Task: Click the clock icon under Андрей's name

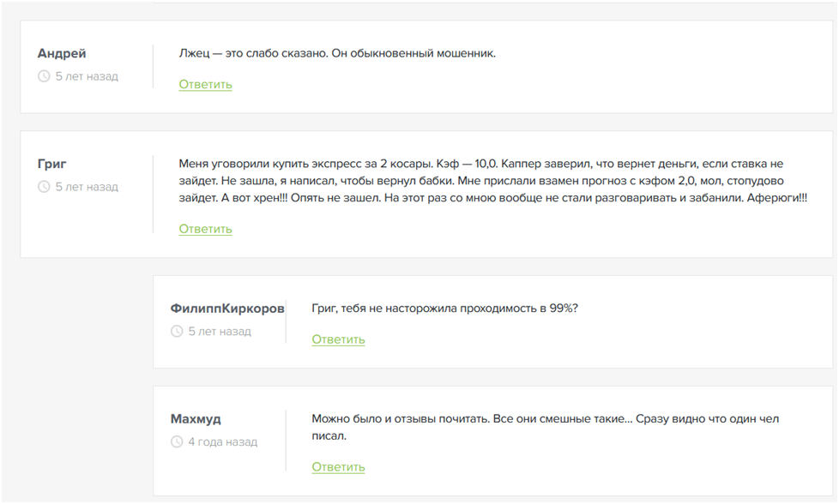Action: [44, 76]
